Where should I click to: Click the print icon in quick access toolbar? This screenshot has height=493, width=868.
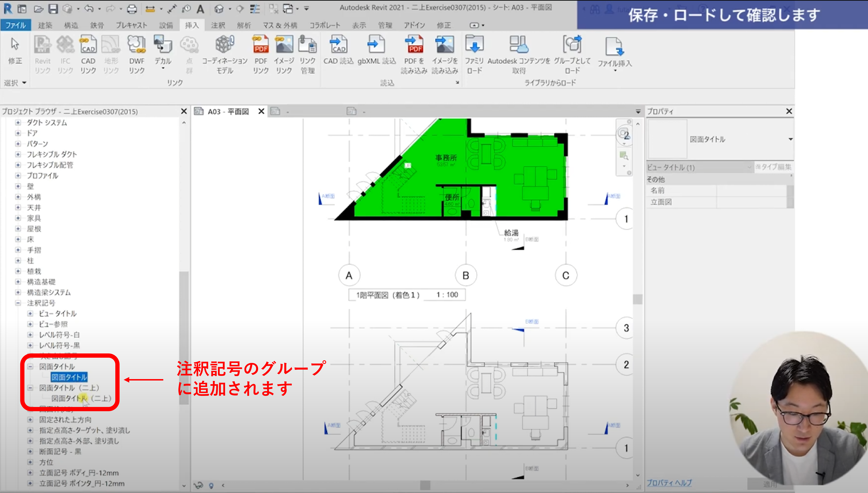pos(132,9)
